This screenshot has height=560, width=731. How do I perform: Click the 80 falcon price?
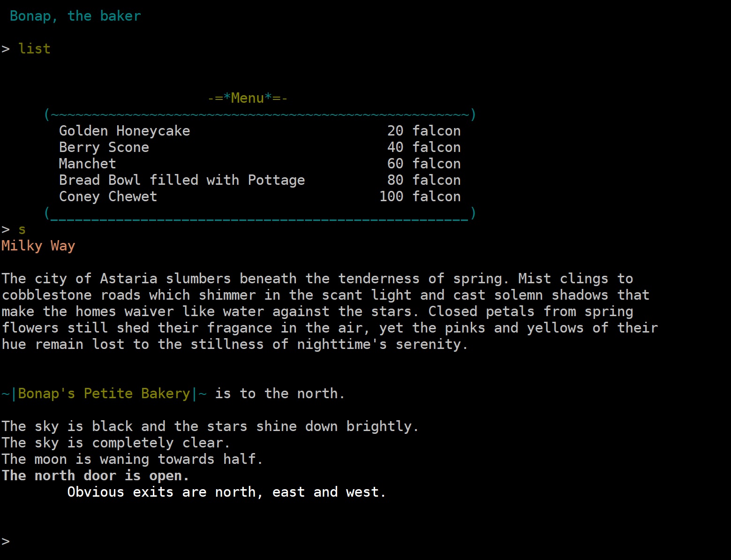(424, 180)
